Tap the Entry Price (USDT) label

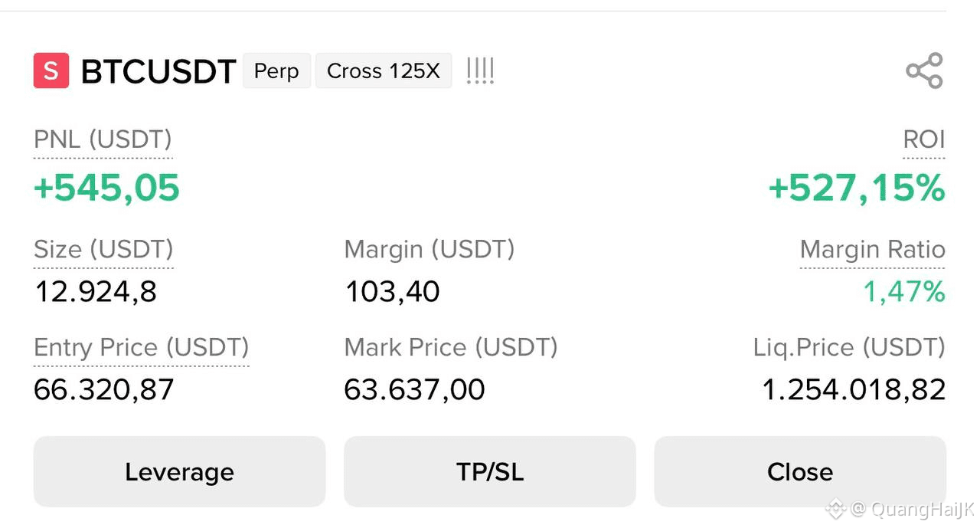click(x=142, y=347)
